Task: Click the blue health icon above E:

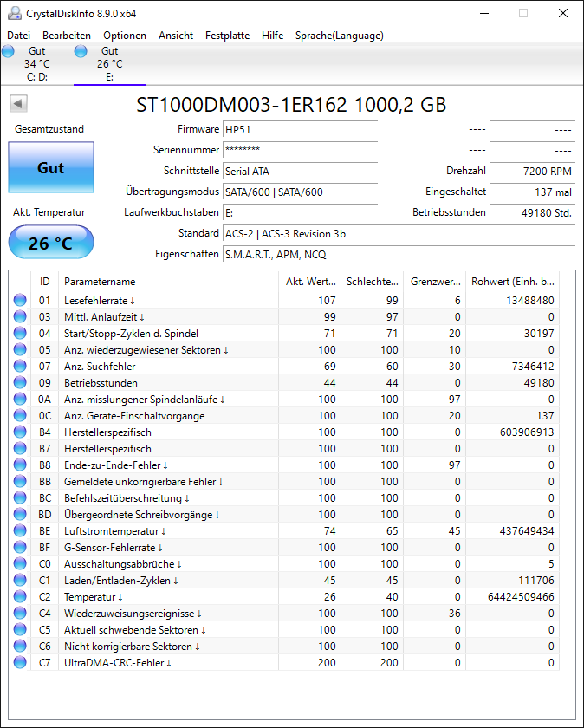Action: (80, 51)
